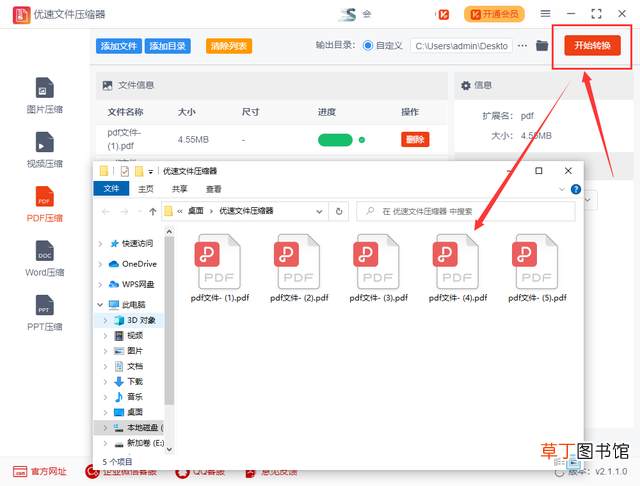Screen dimensions: 640x486
Task: Click the 添加文件 add file button
Action: click(119, 46)
